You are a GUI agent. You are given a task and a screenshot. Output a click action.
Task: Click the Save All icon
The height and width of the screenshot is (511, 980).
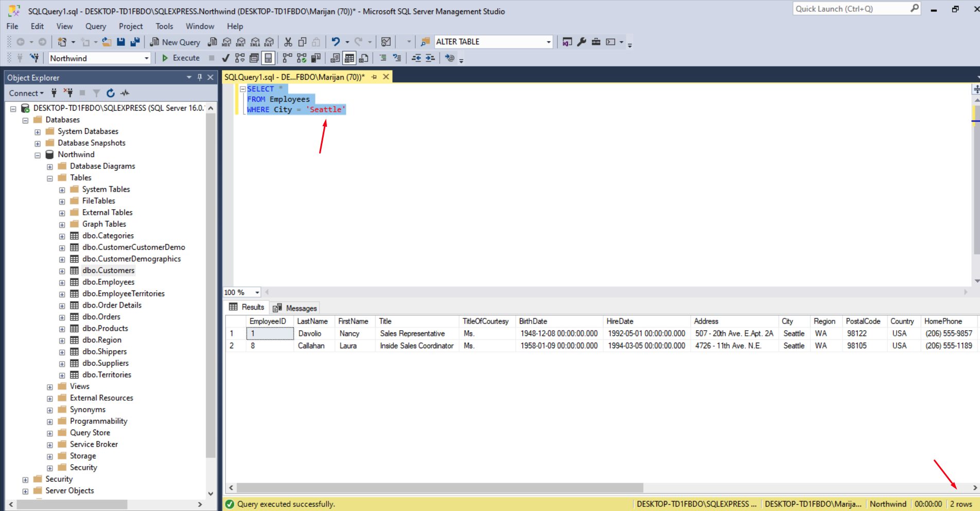(135, 42)
